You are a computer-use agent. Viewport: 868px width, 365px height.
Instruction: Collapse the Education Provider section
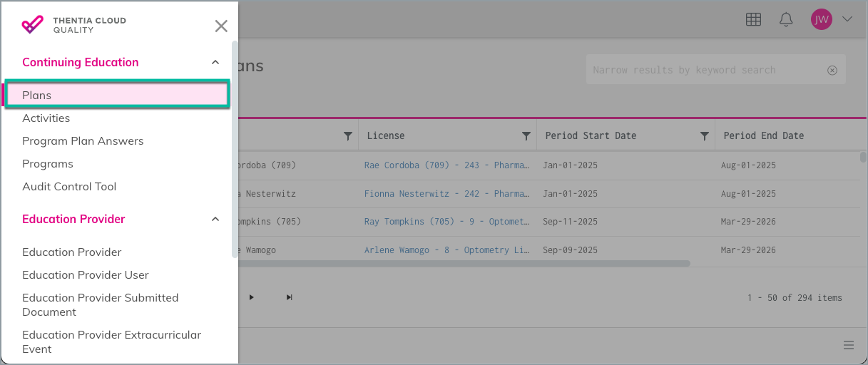215,219
